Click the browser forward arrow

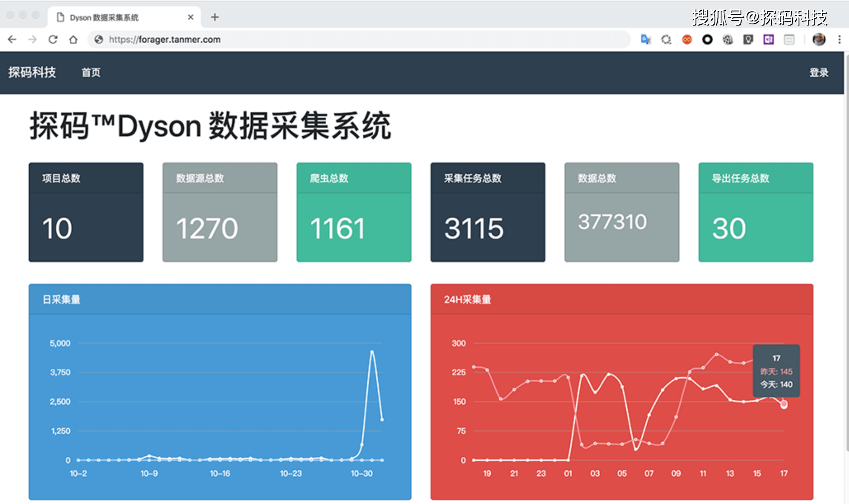click(x=32, y=40)
